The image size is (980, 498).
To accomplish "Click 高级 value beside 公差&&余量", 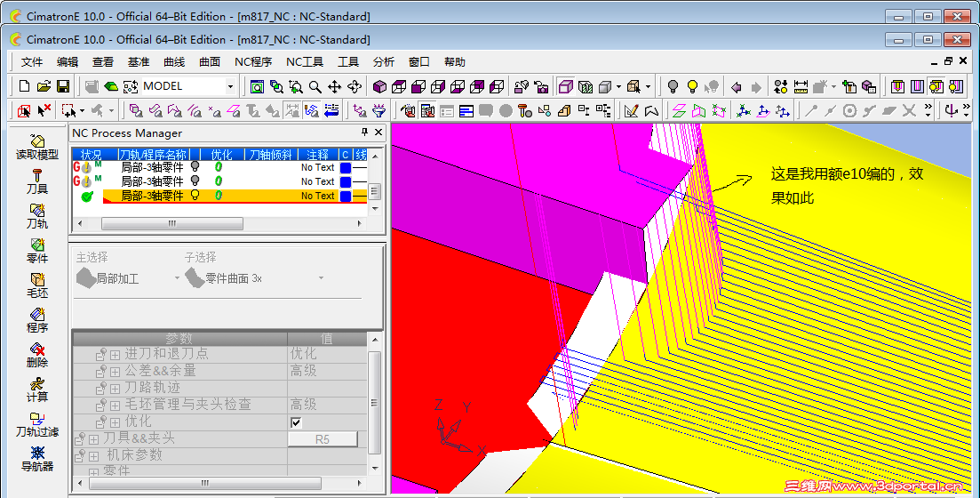I will pyautogui.click(x=304, y=372).
